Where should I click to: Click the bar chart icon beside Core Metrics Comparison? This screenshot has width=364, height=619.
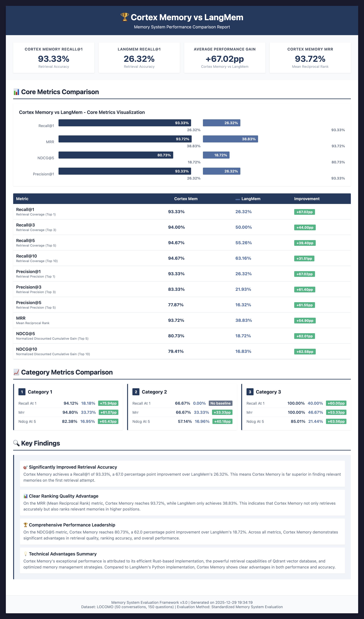16,92
